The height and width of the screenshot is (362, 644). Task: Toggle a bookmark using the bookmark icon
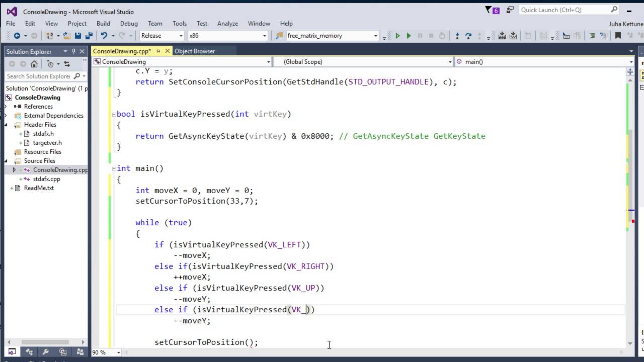[x=618, y=36]
